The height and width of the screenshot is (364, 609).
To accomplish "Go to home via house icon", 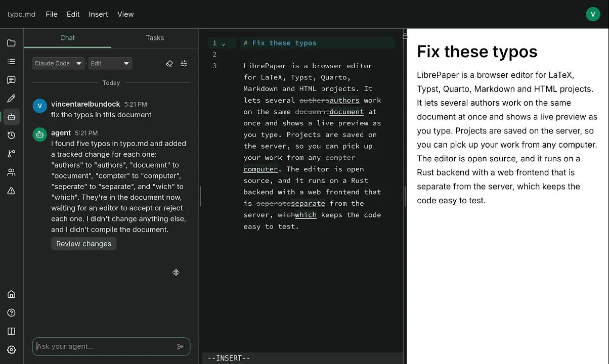I will click(11, 294).
